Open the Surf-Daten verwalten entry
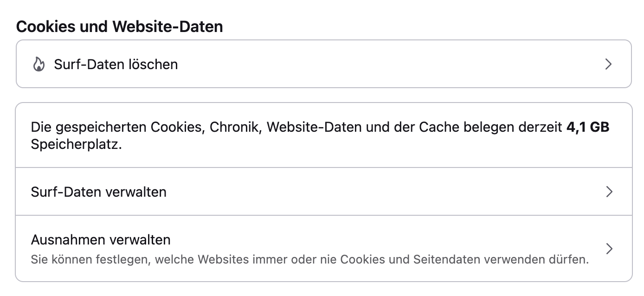This screenshot has width=644, height=296. pos(99,192)
